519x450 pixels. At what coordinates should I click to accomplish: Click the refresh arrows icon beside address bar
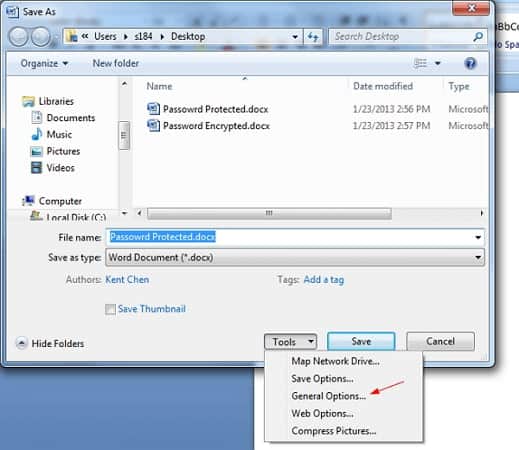(313, 36)
